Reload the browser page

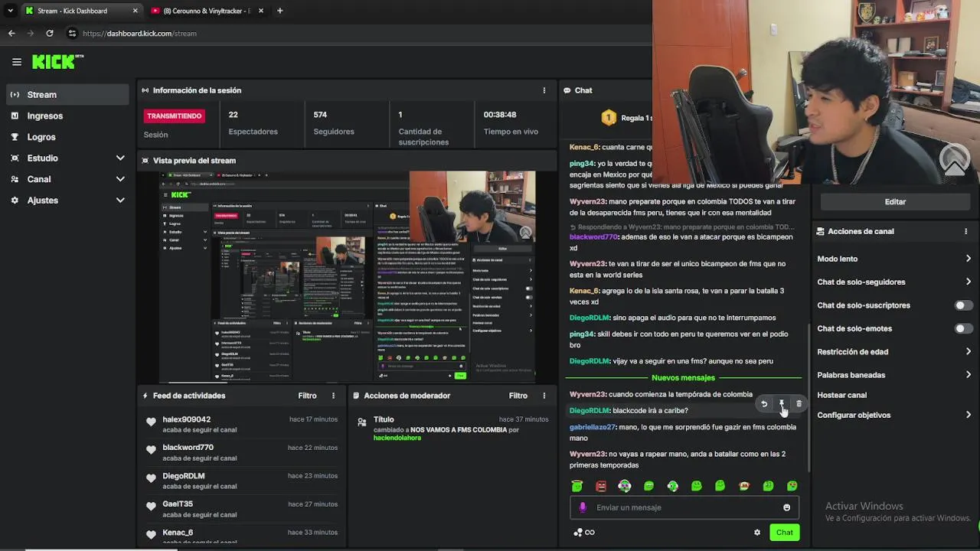[50, 33]
